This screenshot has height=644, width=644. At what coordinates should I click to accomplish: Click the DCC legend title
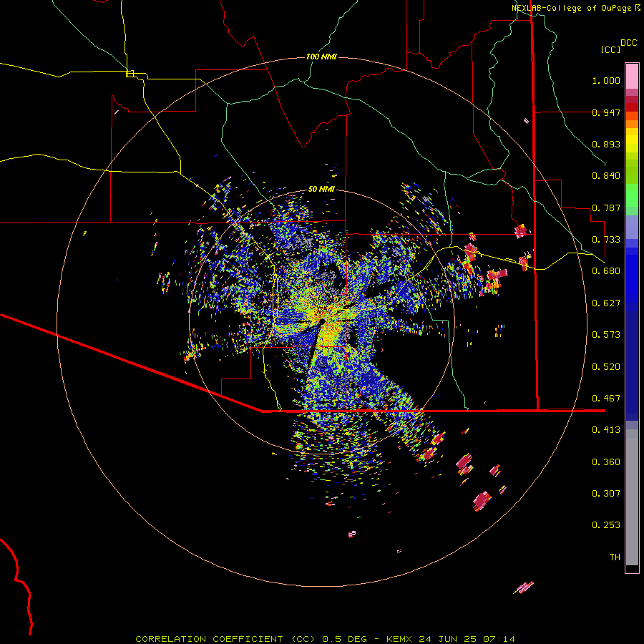(x=629, y=43)
